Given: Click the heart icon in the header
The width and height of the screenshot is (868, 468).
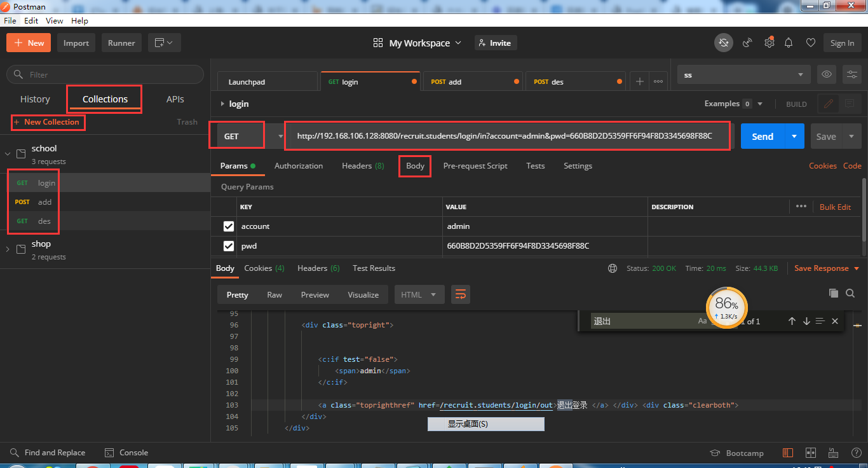Looking at the screenshot, I should 810,43.
